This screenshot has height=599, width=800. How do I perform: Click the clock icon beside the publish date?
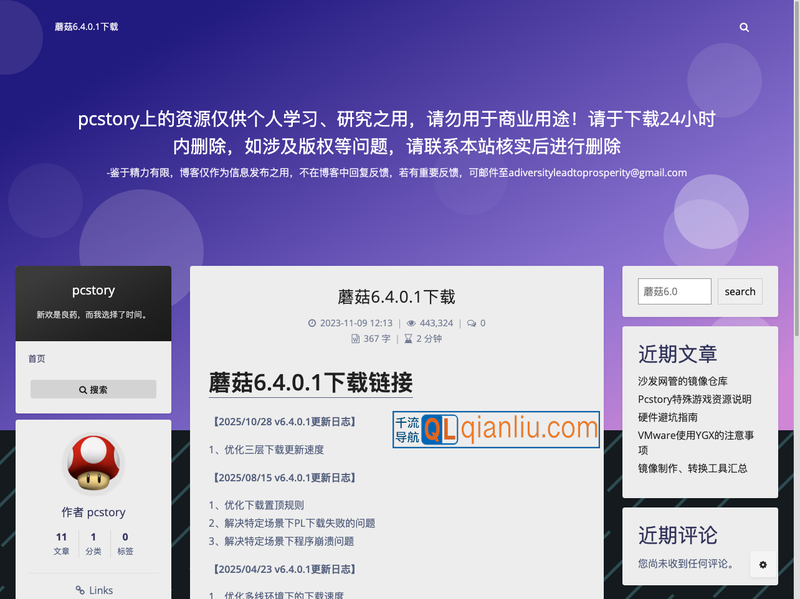click(x=311, y=323)
